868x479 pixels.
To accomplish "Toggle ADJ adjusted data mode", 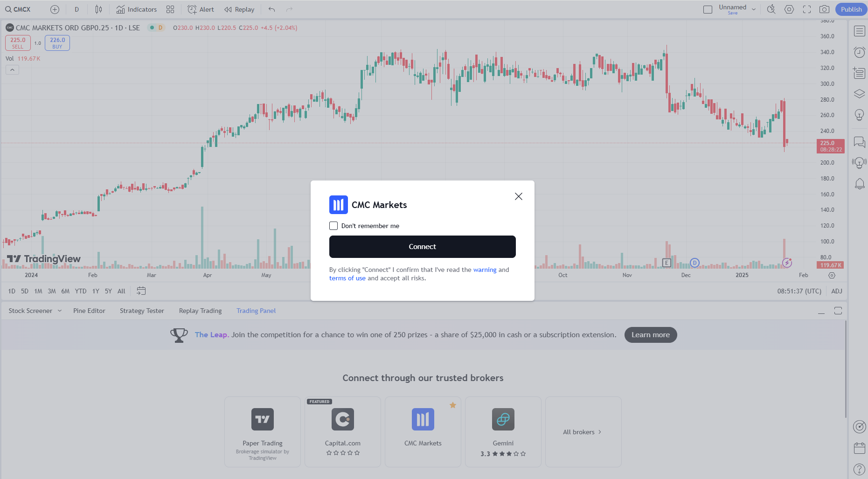I will 837,291.
